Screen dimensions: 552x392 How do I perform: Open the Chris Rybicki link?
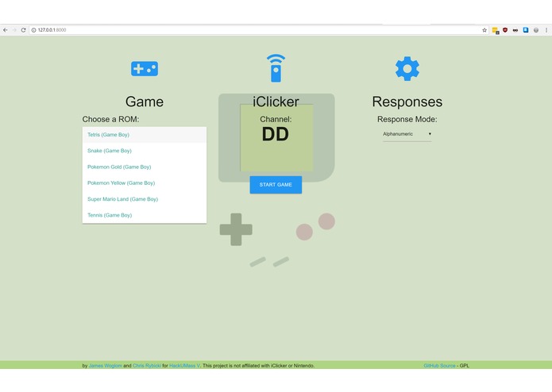click(147, 366)
